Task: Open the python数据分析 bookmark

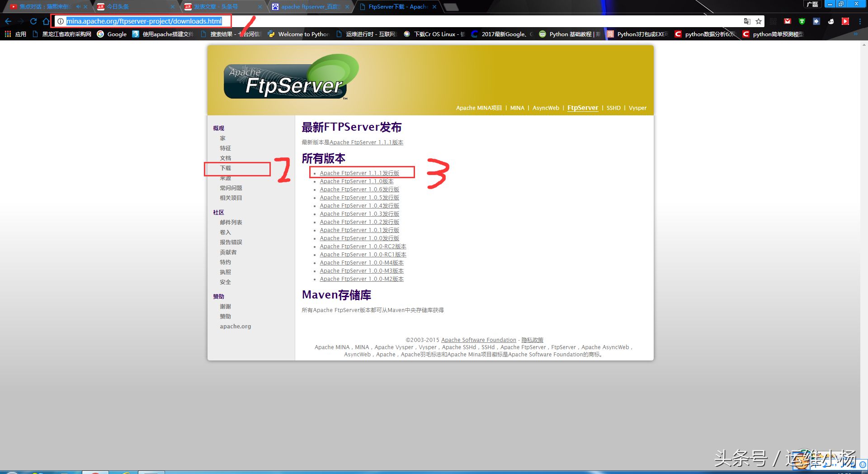Action: click(706, 34)
